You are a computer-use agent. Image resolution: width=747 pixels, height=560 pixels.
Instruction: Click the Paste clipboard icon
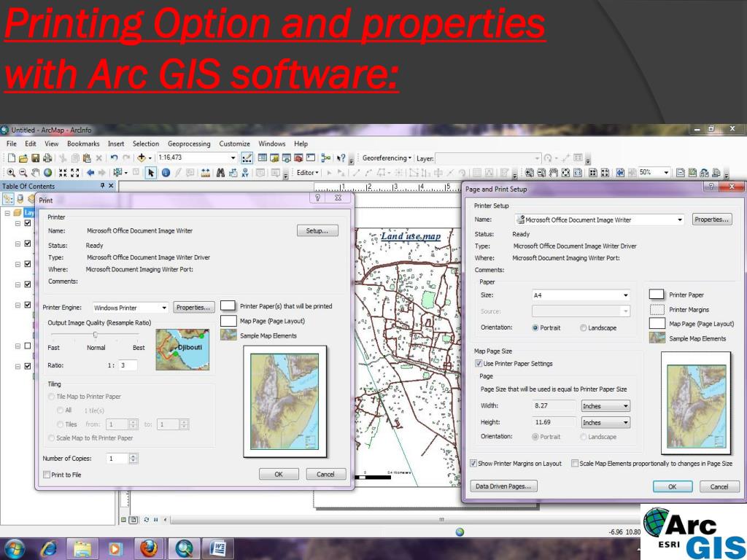point(87,158)
